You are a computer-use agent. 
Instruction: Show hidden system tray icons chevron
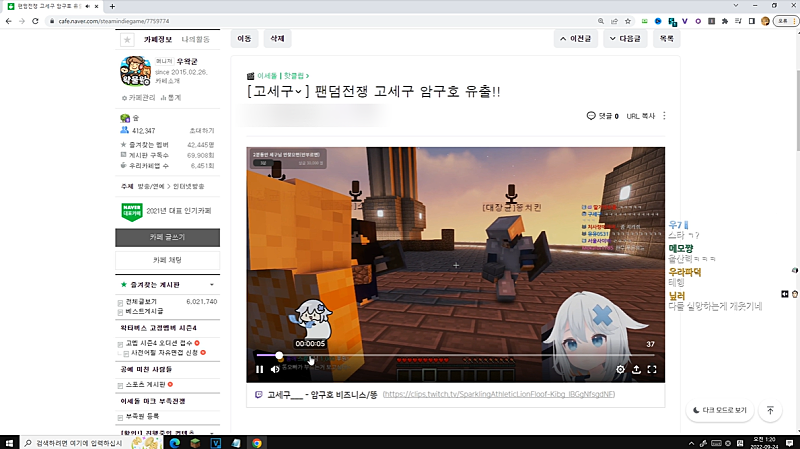coord(691,443)
